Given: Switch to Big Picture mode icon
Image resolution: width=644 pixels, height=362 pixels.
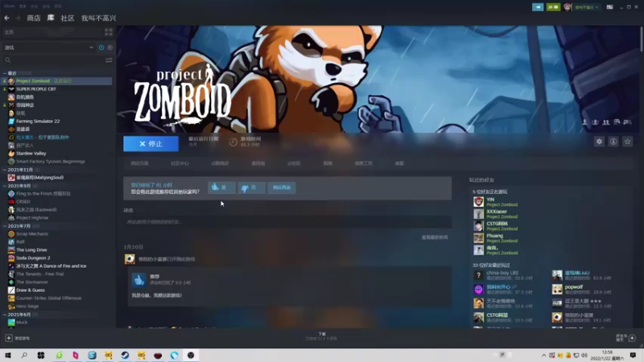Looking at the screenshot, I should coord(609,7).
